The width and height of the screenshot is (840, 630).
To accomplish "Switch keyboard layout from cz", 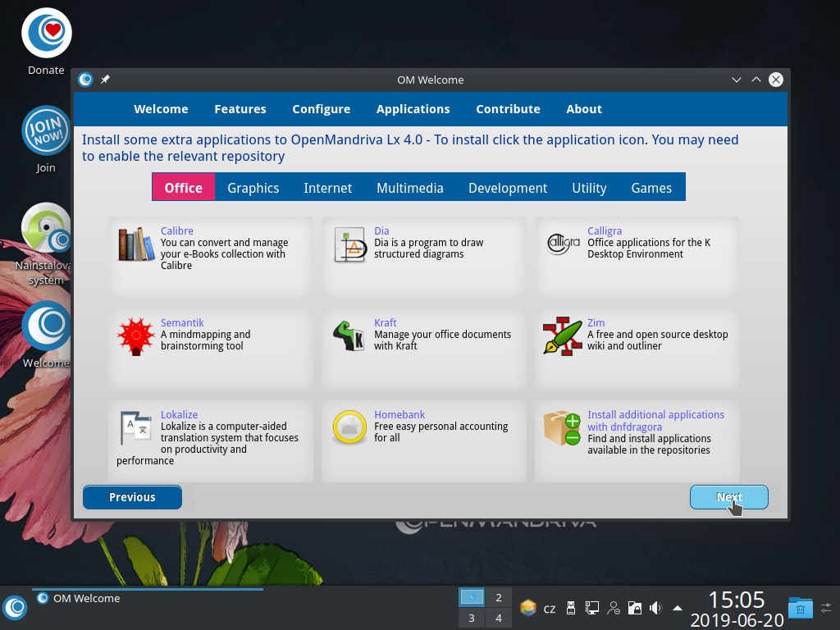I will click(550, 608).
